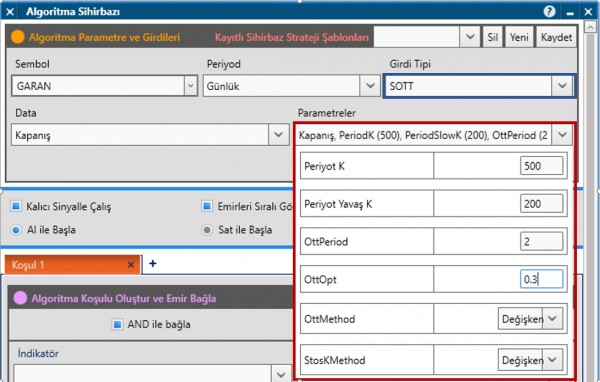Click the OttPeriod value field
The height and width of the screenshot is (382, 600).
point(541,242)
